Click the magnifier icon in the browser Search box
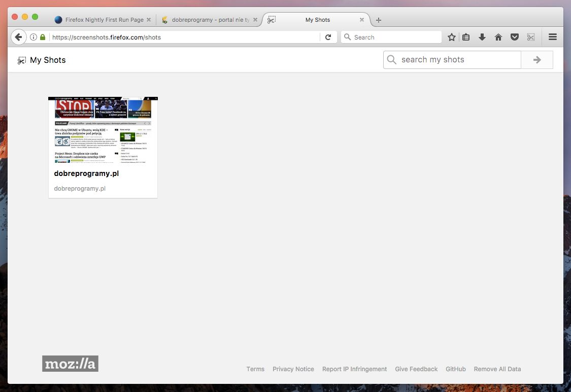The height and width of the screenshot is (392, 571). [x=347, y=37]
